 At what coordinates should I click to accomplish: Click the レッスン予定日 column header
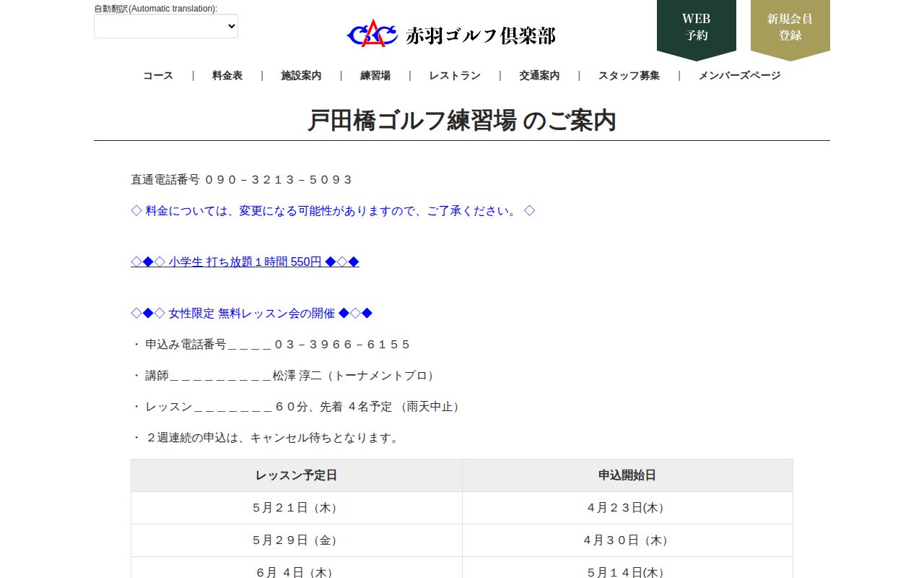click(x=297, y=475)
